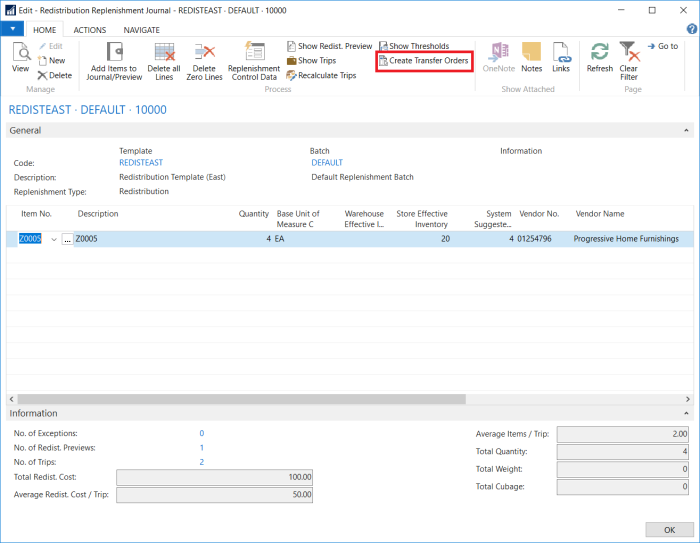
Task: Open the Item No. dropdown arrow
Action: pyautogui.click(x=54, y=239)
